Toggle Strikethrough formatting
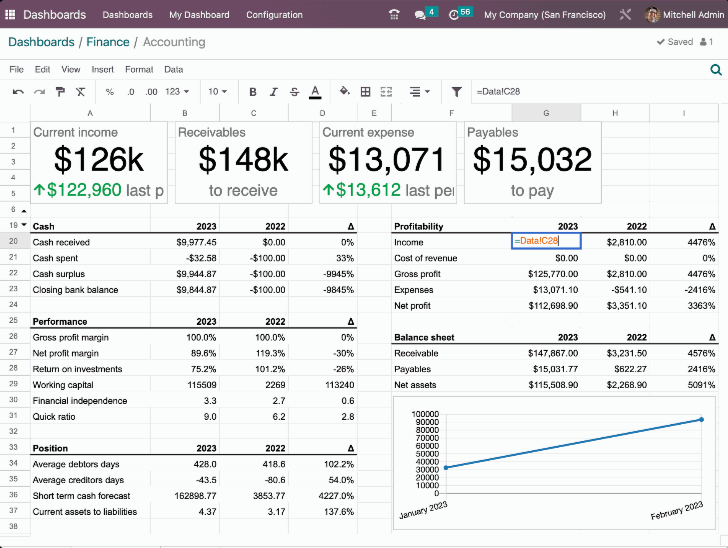 pyautogui.click(x=294, y=92)
